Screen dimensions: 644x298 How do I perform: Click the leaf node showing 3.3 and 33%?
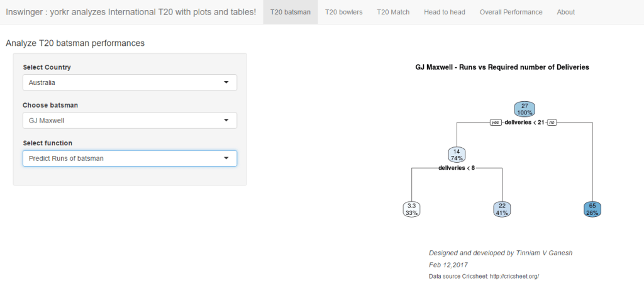411,209
